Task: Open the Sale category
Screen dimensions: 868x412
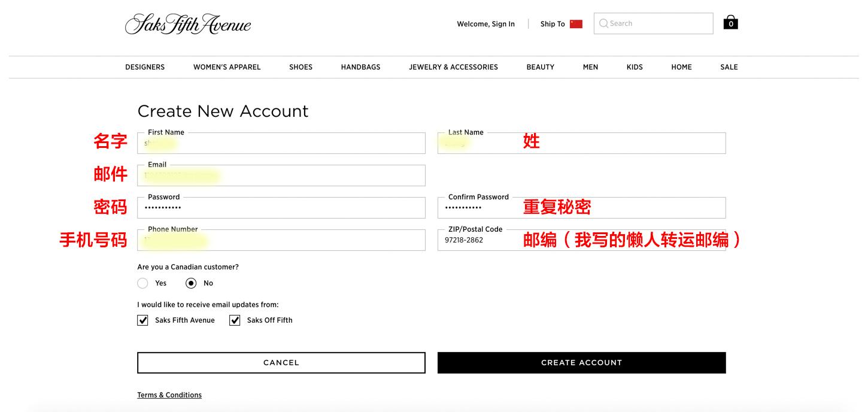Action: (729, 67)
